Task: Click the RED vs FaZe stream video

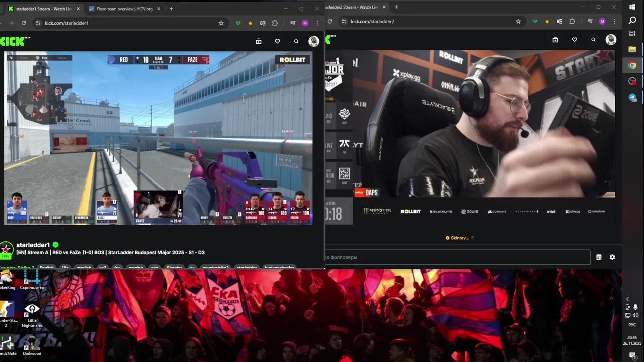Action: [x=158, y=138]
